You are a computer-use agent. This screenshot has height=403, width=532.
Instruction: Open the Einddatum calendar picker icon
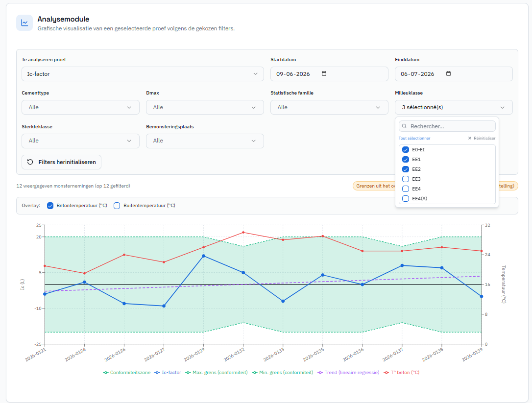coord(449,73)
